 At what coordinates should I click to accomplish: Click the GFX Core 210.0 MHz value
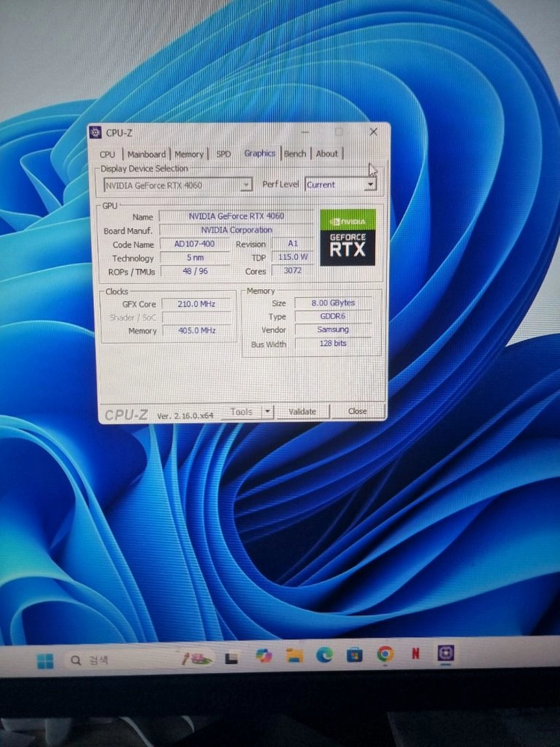pos(196,303)
